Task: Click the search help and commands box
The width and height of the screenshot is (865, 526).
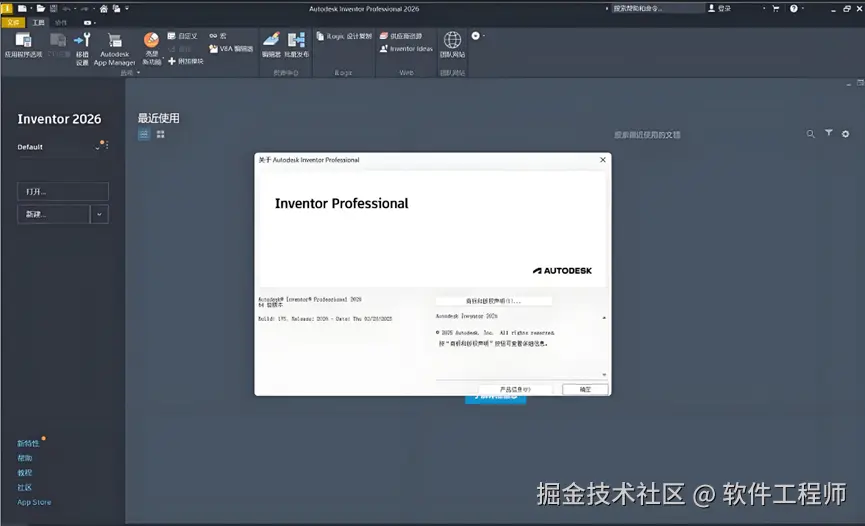Action: tap(656, 8)
